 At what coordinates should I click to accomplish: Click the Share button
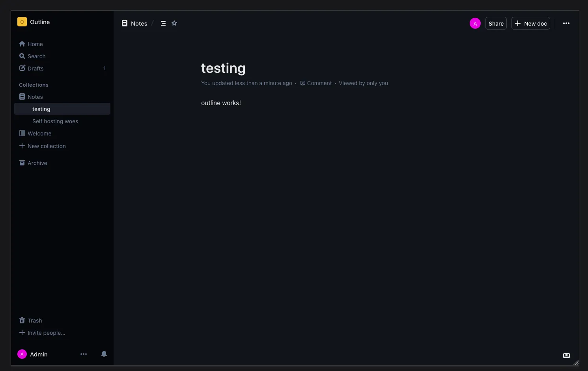pyautogui.click(x=496, y=23)
